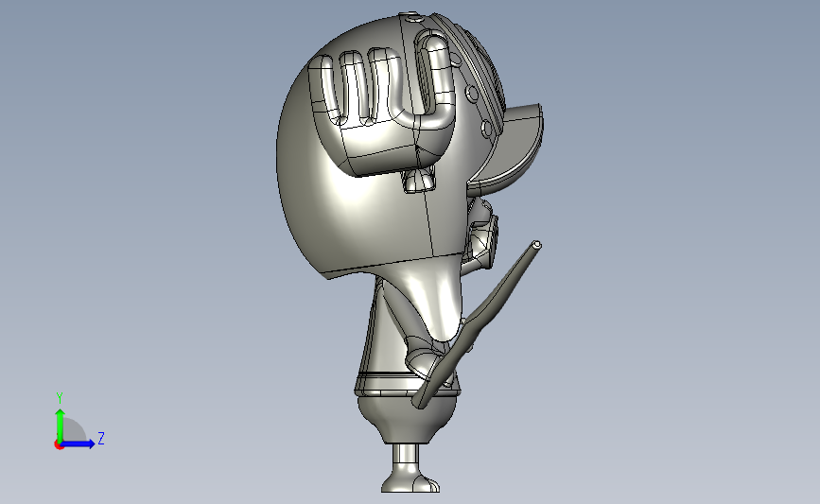Select the helmet visor brim on the model
The width and height of the screenshot is (820, 504).
[510, 149]
